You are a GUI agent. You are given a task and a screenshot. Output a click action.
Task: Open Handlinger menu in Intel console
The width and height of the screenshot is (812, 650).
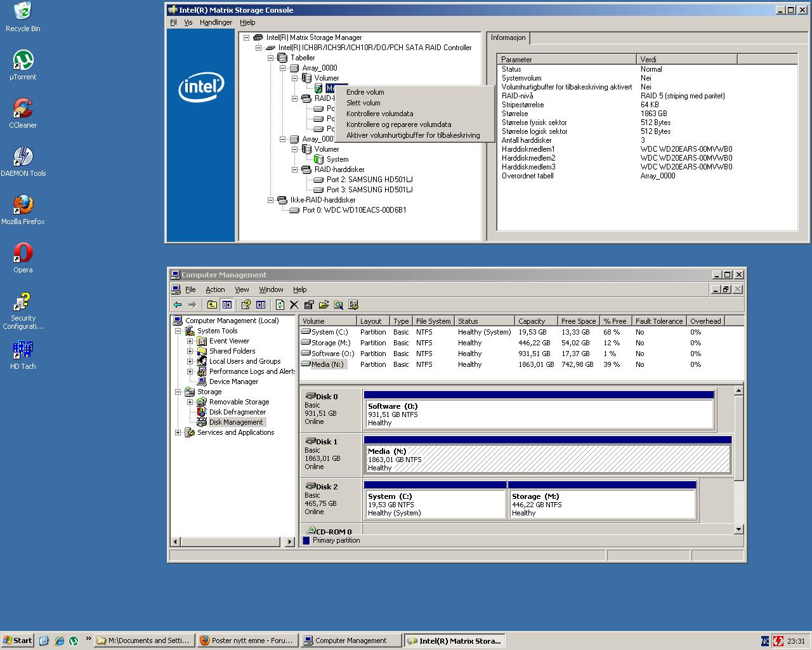(x=216, y=22)
